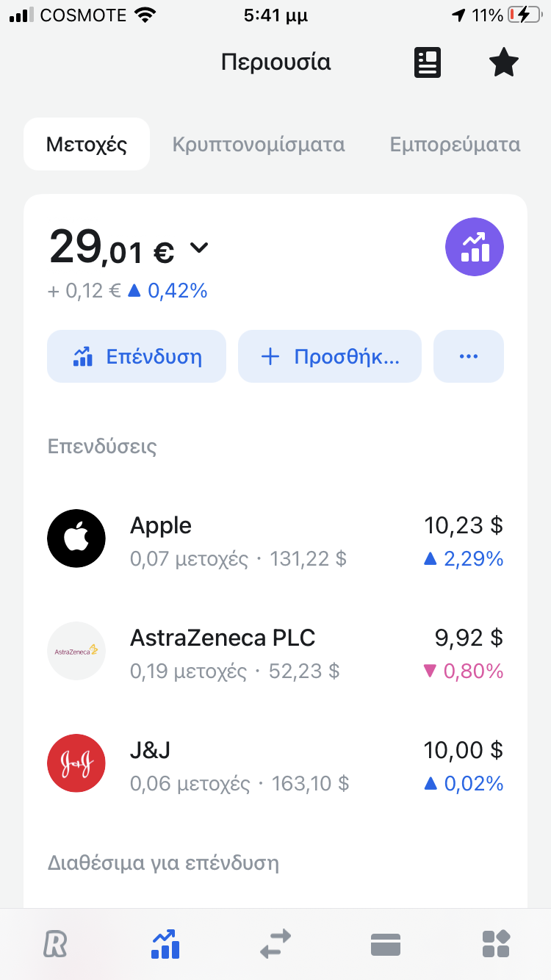Screen dimensions: 551x980
Task: Tap the J&J red logo
Action: tap(76, 763)
